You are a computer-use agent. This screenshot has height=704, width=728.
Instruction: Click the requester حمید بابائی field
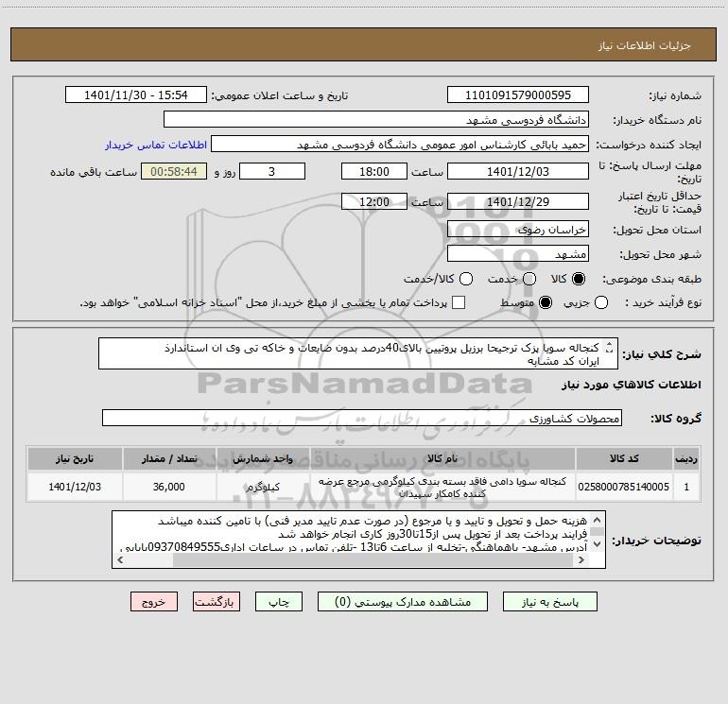pos(400,144)
